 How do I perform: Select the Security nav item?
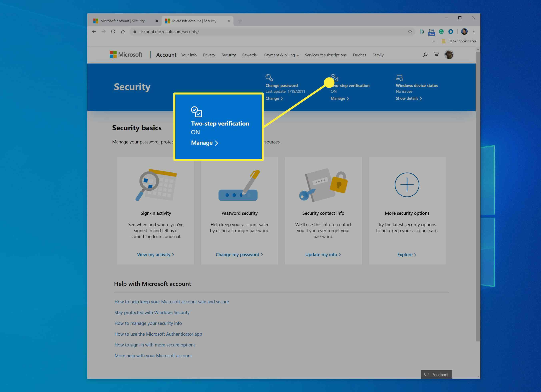[229, 55]
